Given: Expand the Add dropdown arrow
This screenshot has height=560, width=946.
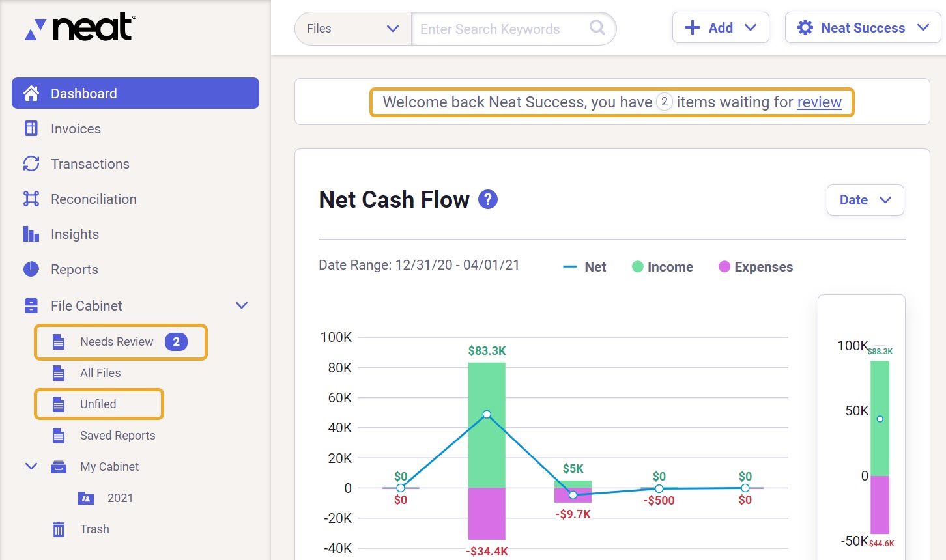Looking at the screenshot, I should (751, 27).
